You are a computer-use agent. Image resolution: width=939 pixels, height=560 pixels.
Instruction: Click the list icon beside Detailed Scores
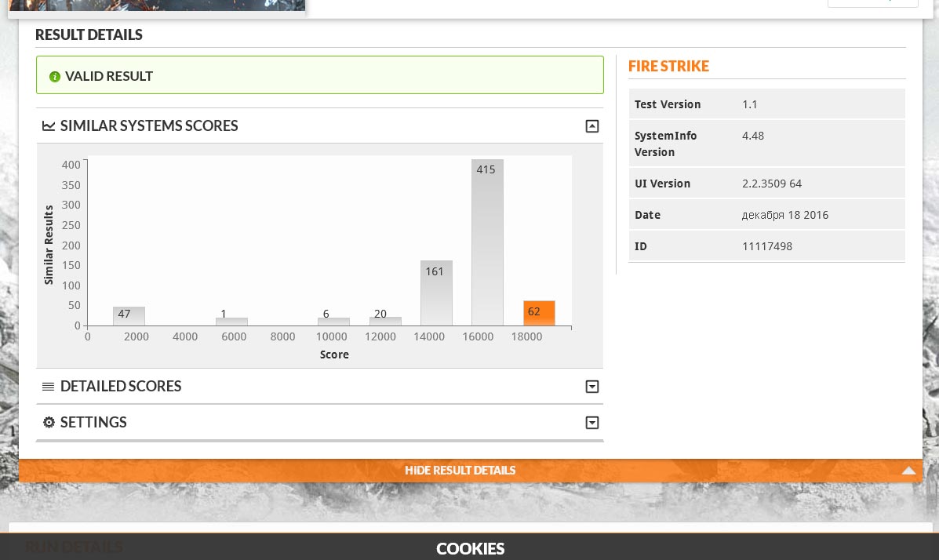click(x=49, y=387)
